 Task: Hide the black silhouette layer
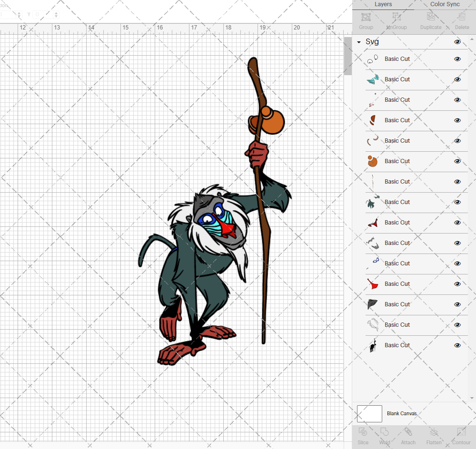pyautogui.click(x=457, y=345)
